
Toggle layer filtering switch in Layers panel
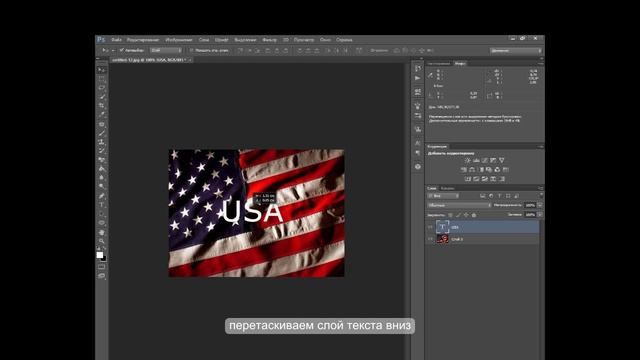click(541, 196)
